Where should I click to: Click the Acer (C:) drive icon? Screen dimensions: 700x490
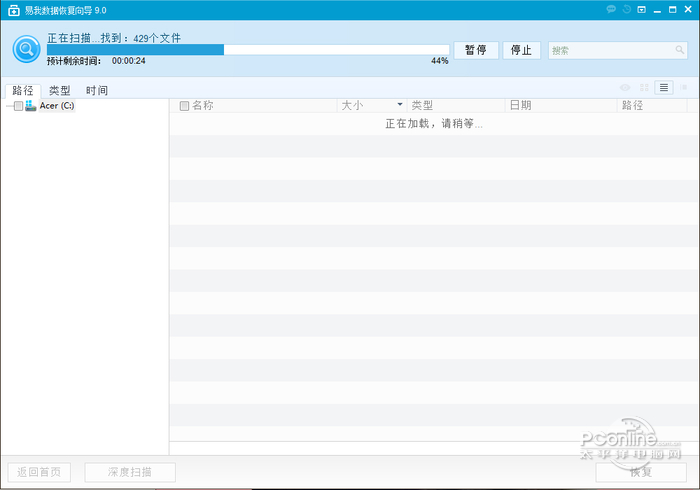(30, 106)
